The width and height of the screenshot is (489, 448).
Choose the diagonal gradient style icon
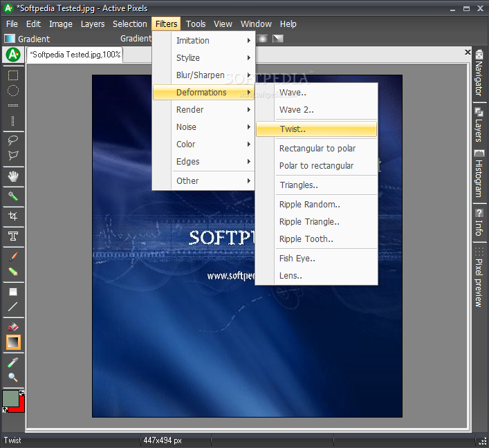[x=278, y=39]
